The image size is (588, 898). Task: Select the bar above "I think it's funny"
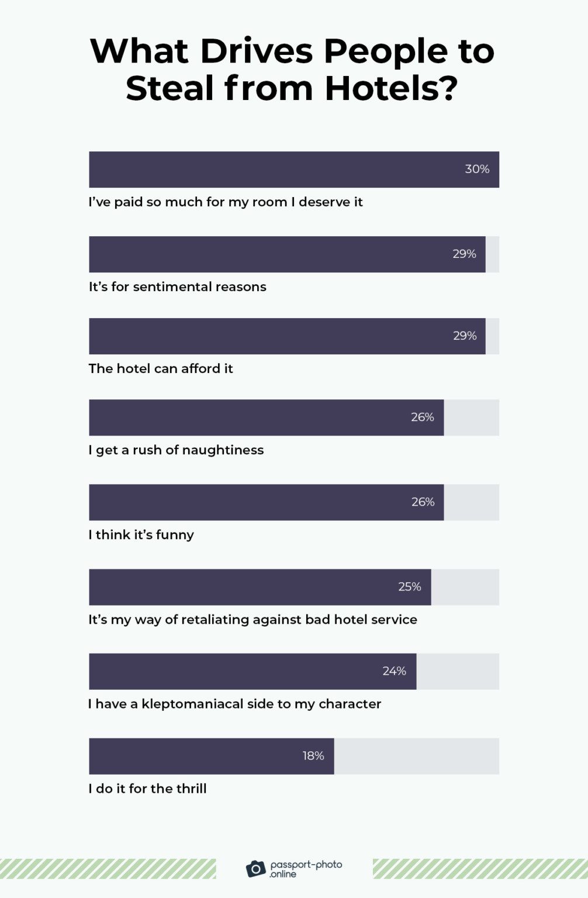(x=266, y=502)
